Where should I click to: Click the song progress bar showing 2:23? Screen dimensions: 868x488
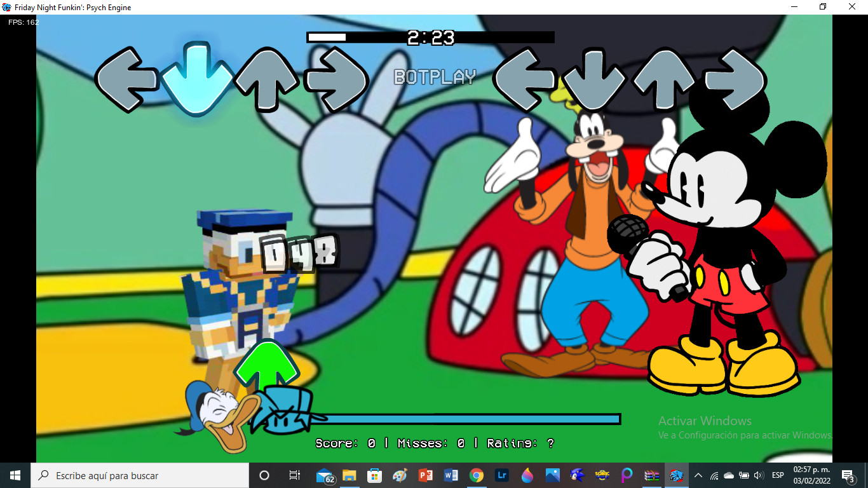point(431,37)
